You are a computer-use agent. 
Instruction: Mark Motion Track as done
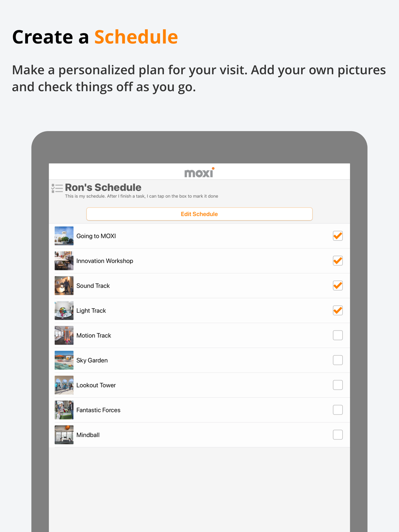click(x=338, y=335)
